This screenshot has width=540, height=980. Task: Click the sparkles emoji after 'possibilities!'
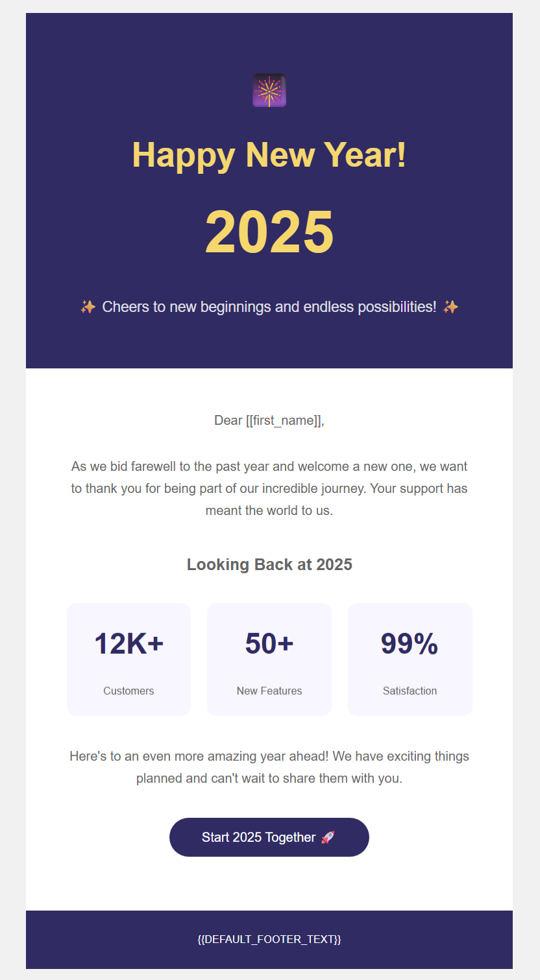(x=450, y=307)
